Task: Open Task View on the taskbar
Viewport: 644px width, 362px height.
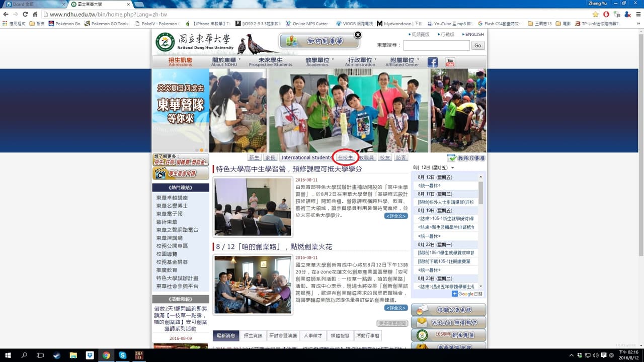Action: (40, 355)
